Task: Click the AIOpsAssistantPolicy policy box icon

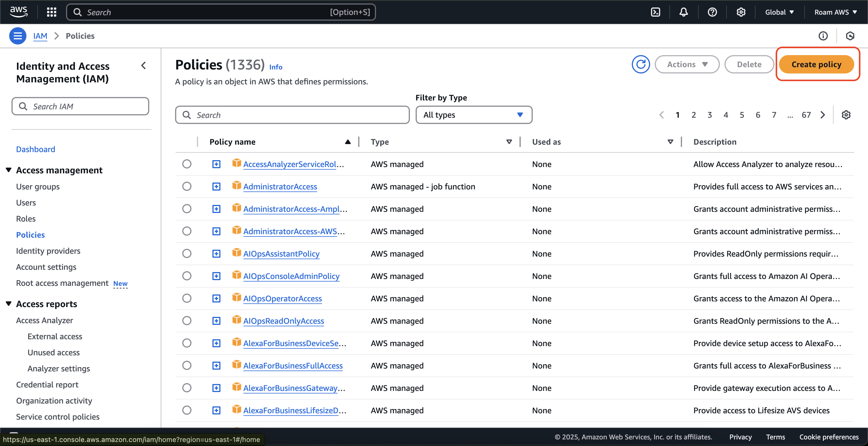Action: (x=237, y=253)
